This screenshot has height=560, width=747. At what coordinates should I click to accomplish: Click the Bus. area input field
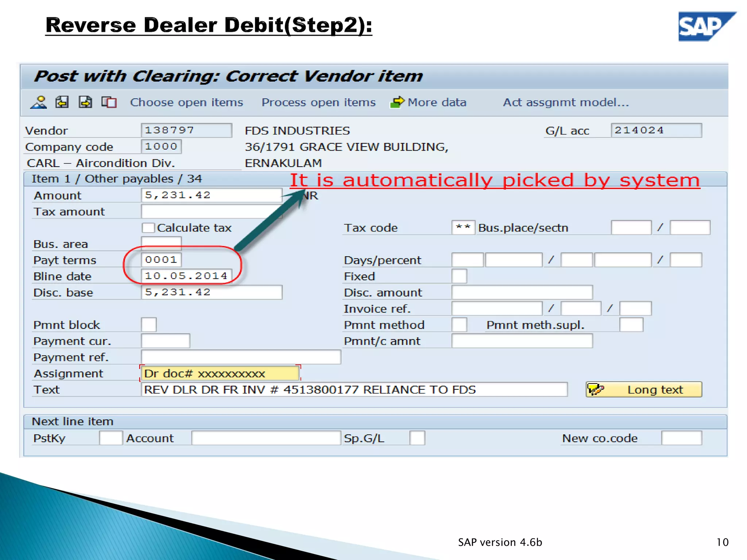[x=161, y=243]
